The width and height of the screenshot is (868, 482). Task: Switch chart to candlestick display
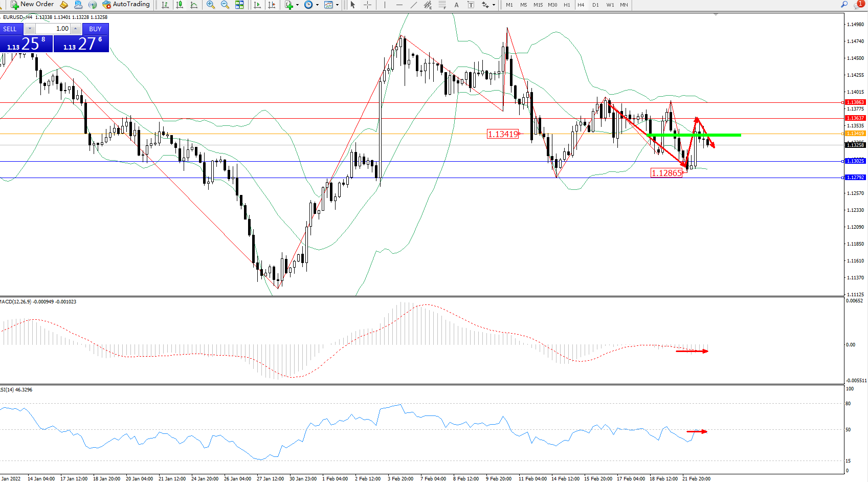[x=180, y=5]
